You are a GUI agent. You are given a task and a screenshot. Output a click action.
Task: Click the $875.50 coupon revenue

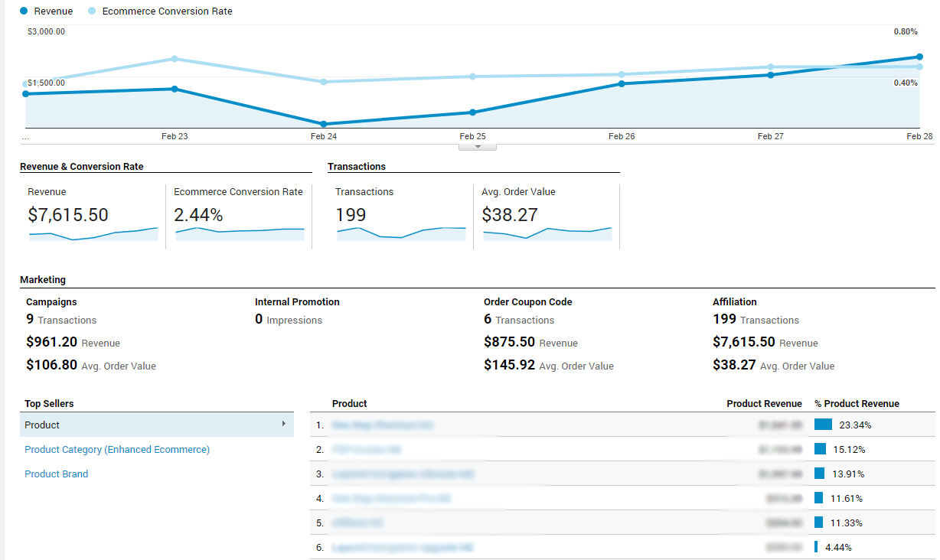pos(510,342)
